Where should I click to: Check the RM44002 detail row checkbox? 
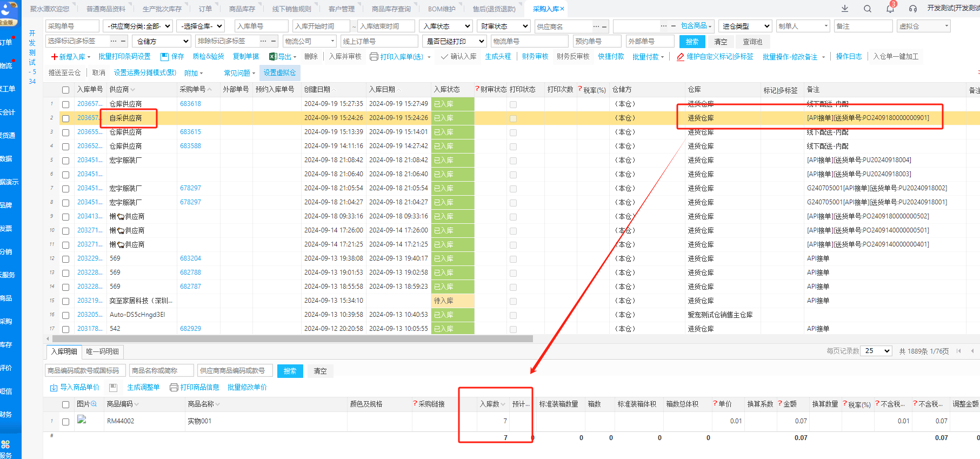[65, 422]
